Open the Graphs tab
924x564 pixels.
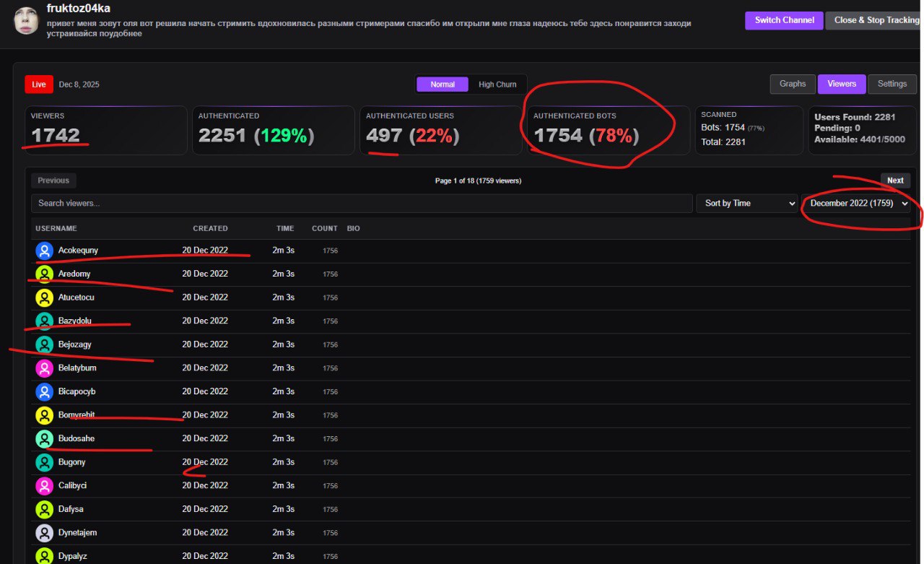point(793,84)
